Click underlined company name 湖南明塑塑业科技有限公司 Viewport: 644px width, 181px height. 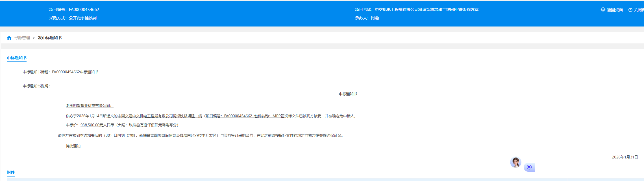(x=89, y=105)
